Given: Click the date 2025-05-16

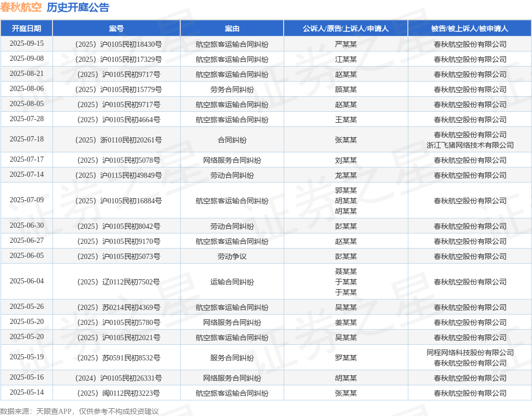Looking at the screenshot, I should click(x=27, y=378).
